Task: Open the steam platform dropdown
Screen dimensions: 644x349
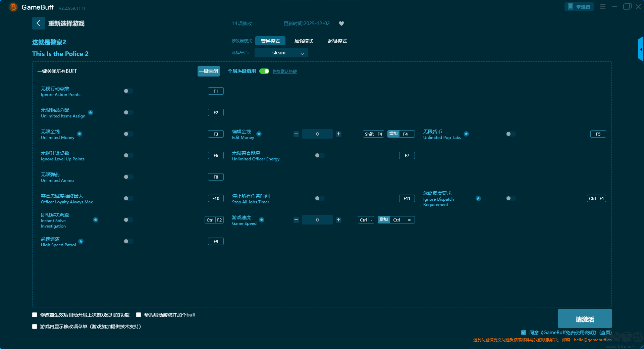Action: pyautogui.click(x=281, y=53)
